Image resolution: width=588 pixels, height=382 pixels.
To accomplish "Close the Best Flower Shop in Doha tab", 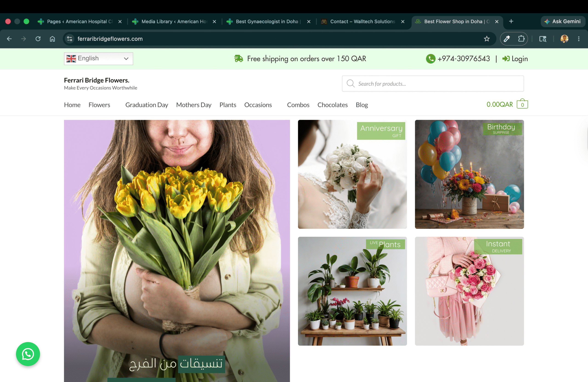I will click(497, 22).
